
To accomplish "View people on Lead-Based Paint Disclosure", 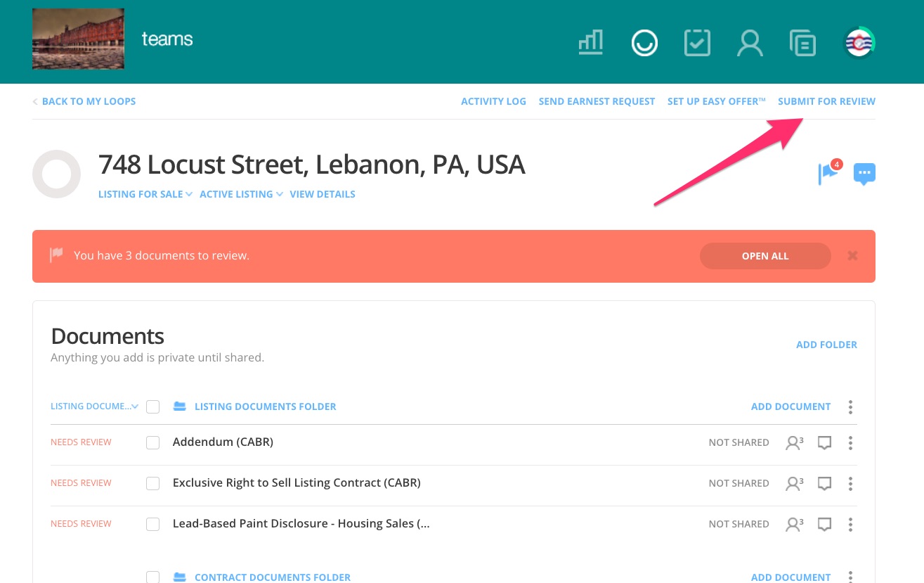I will click(794, 524).
